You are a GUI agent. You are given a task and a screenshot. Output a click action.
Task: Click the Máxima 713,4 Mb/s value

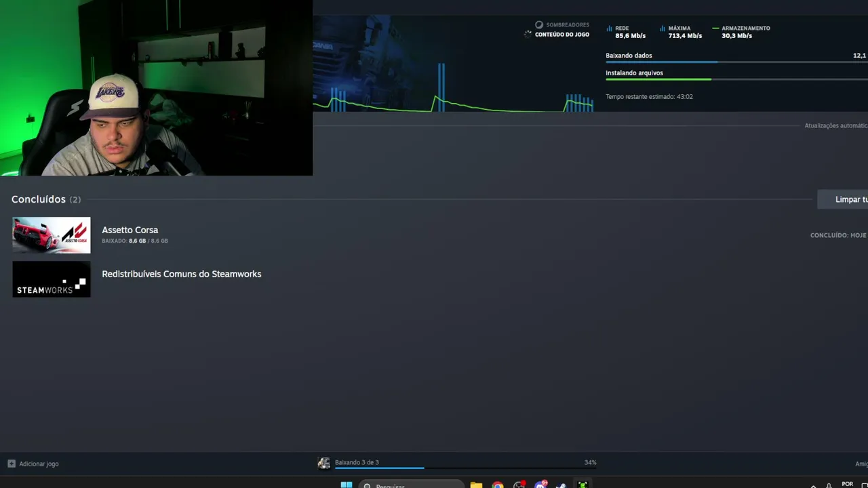pos(685,35)
